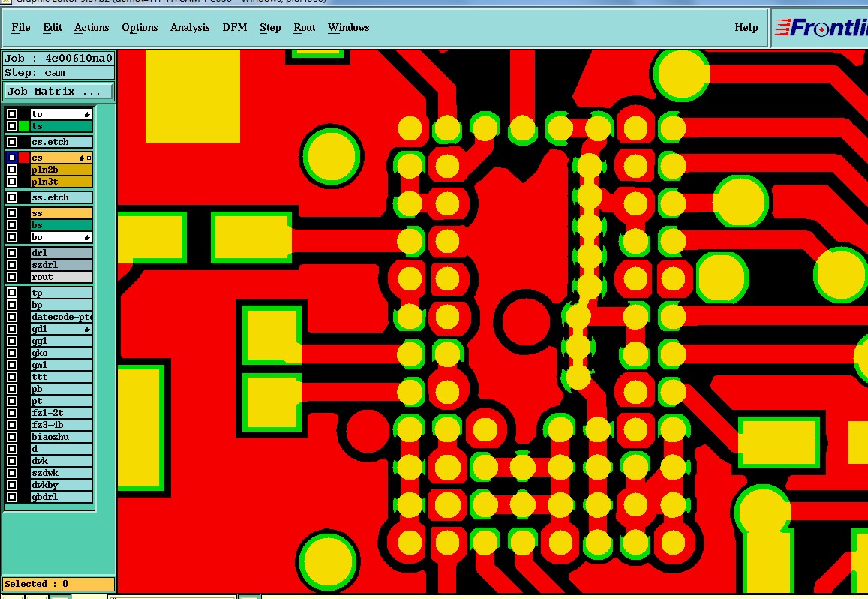The width and height of the screenshot is (868, 599).
Task: Select the 'ss' layer name
Action: coord(61,213)
